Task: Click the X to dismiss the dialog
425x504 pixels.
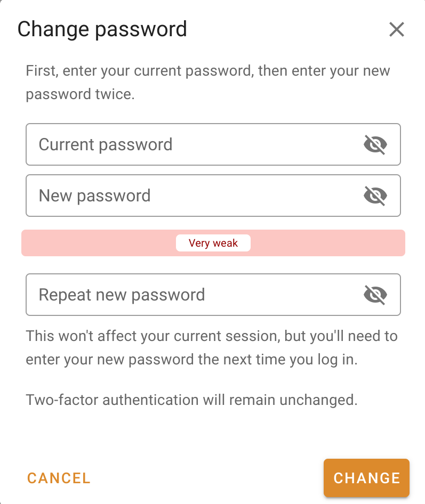Action: point(397,30)
